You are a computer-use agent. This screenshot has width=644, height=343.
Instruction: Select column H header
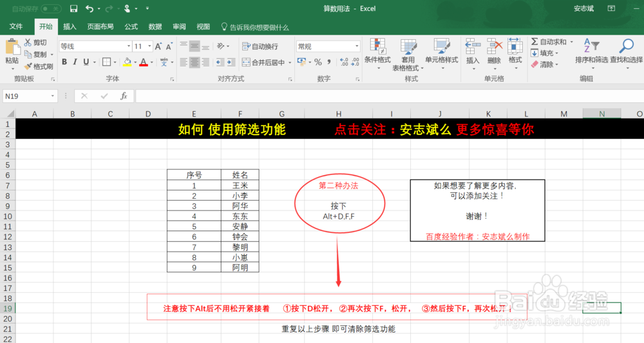pyautogui.click(x=339, y=114)
